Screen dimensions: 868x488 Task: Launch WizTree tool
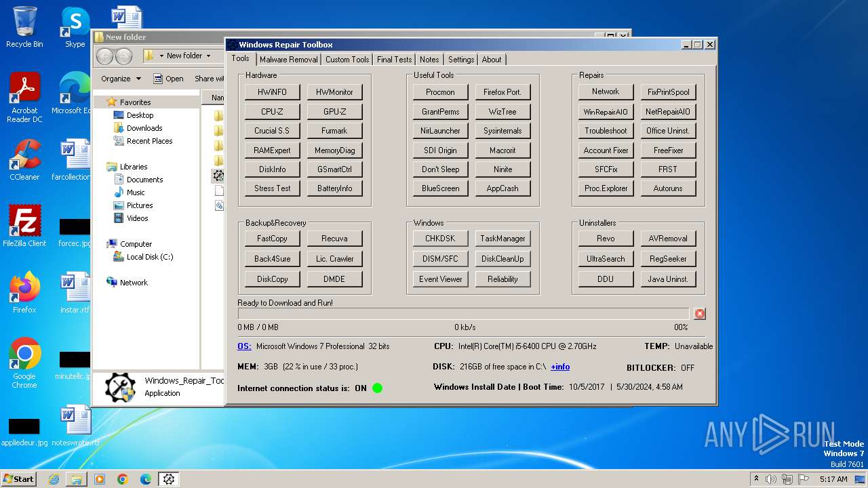(502, 112)
